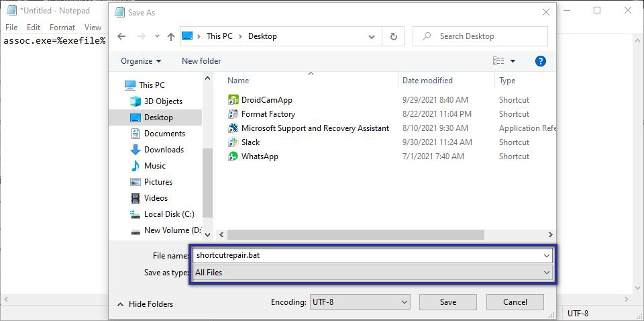Select the Slack shortcut entry

pyautogui.click(x=250, y=142)
